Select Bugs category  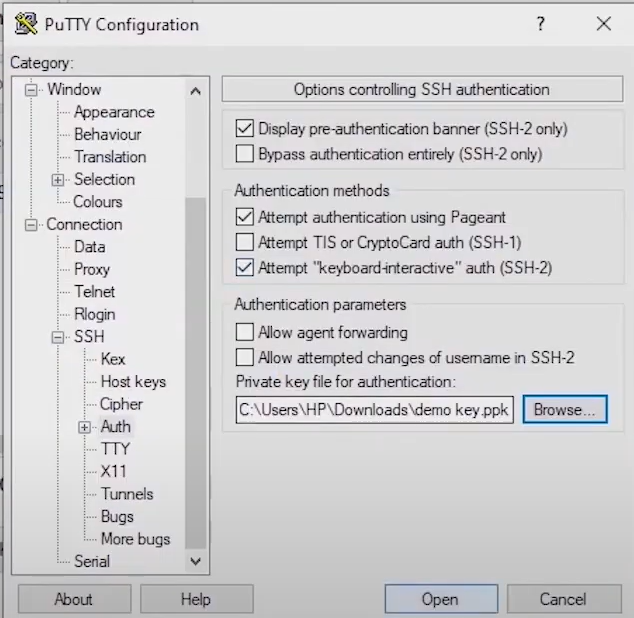click(x=117, y=516)
